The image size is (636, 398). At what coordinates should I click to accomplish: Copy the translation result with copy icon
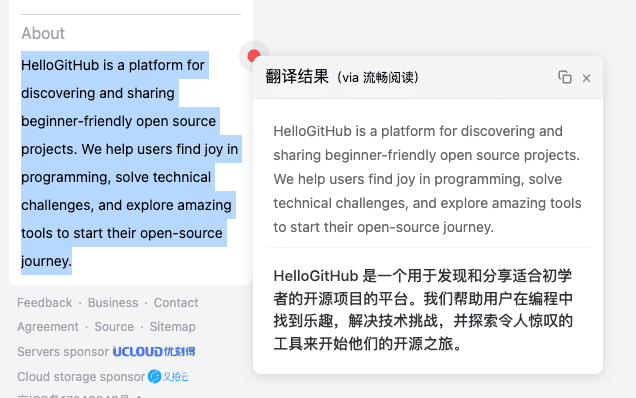pyautogui.click(x=565, y=77)
